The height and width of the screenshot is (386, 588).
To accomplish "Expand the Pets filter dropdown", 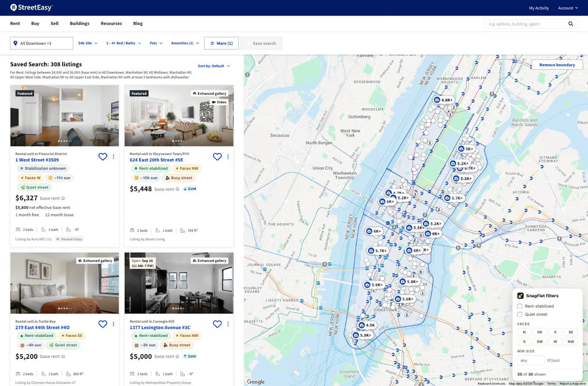I will coord(156,43).
